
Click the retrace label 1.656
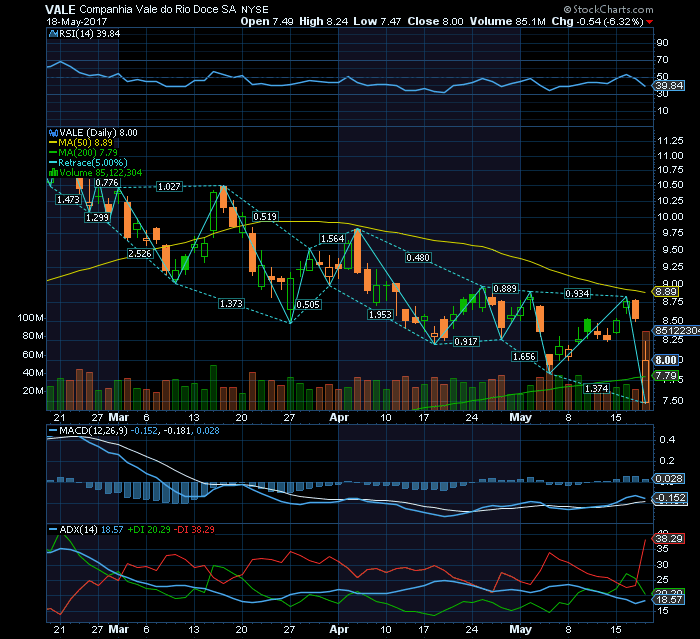[x=524, y=357]
